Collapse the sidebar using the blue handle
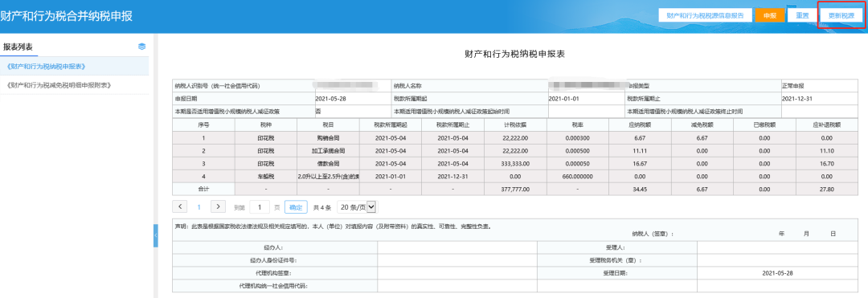This screenshot has height=298, width=868. pos(156,235)
